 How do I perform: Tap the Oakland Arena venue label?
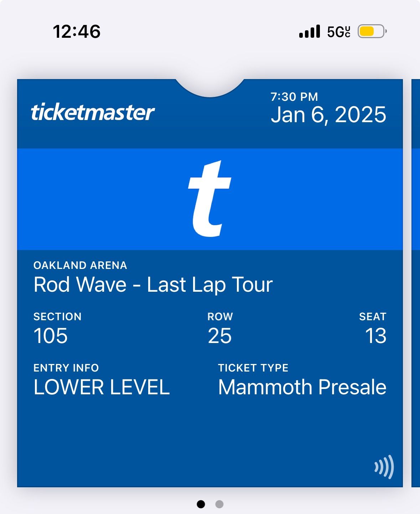(80, 265)
